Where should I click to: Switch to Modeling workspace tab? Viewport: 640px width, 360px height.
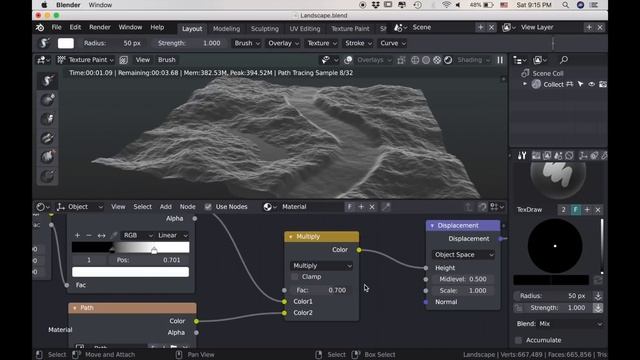coord(226,29)
